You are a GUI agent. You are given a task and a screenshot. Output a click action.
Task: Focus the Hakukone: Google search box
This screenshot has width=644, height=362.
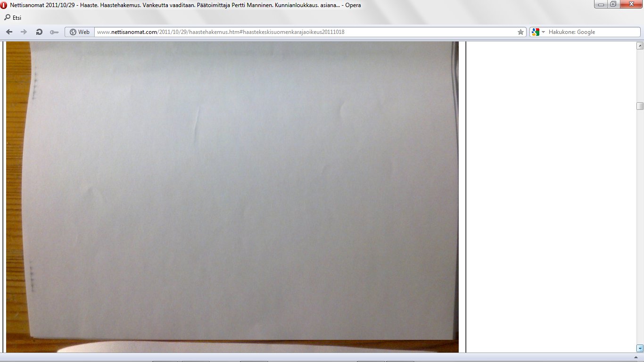pyautogui.click(x=592, y=32)
